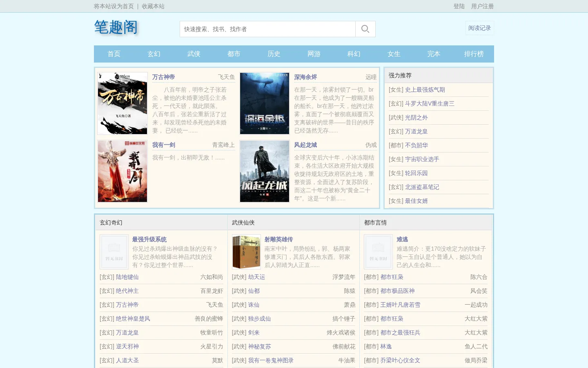
Task: Open the 射雕英雄传 cover thumbnail
Action: click(x=246, y=252)
